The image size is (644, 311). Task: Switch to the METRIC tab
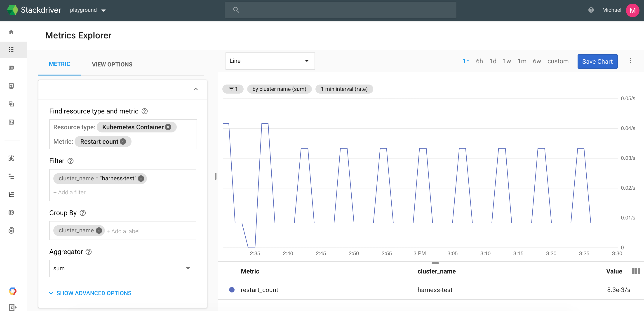click(59, 64)
